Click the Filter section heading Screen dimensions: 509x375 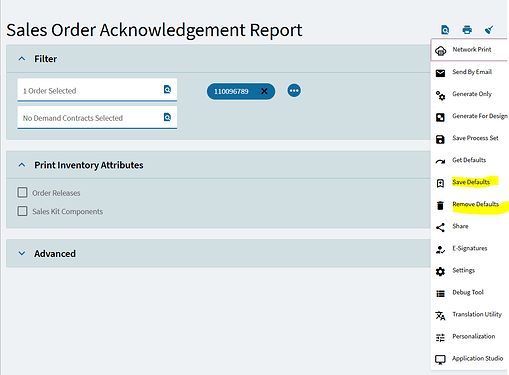[x=45, y=59]
